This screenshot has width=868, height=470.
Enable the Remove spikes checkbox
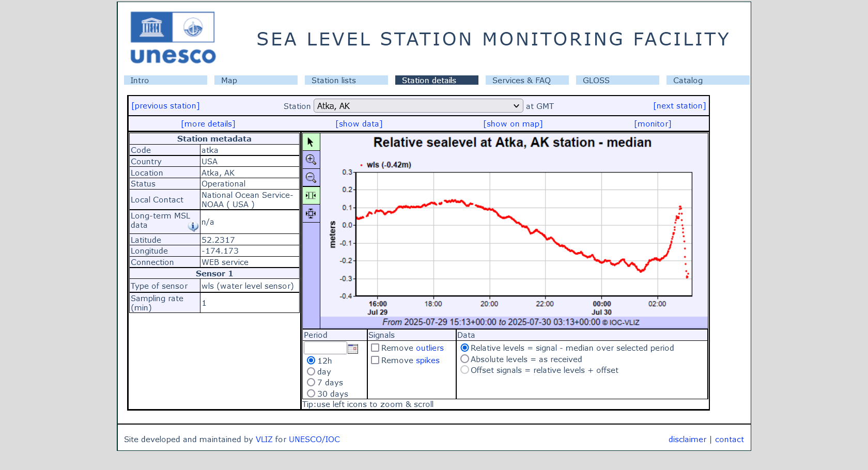click(375, 361)
